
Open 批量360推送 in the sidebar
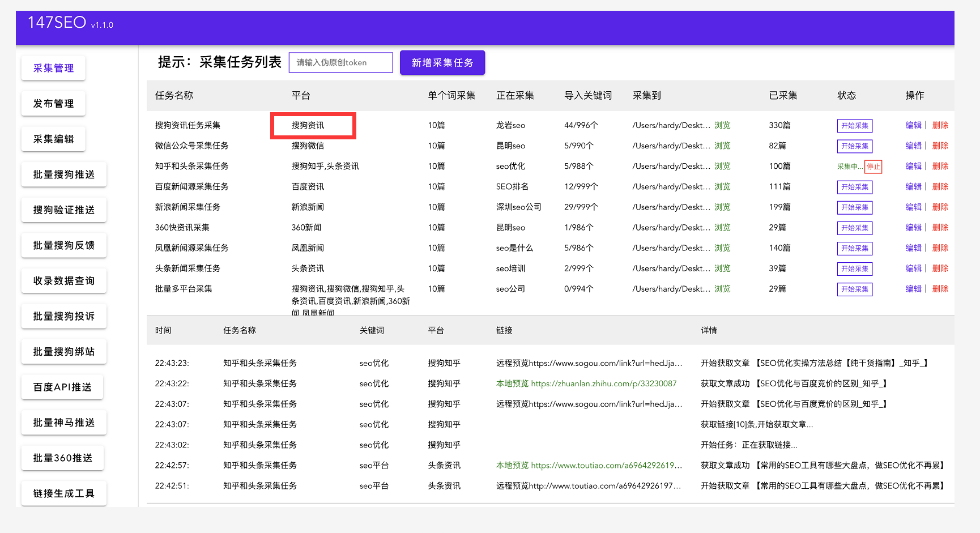pyautogui.click(x=62, y=458)
